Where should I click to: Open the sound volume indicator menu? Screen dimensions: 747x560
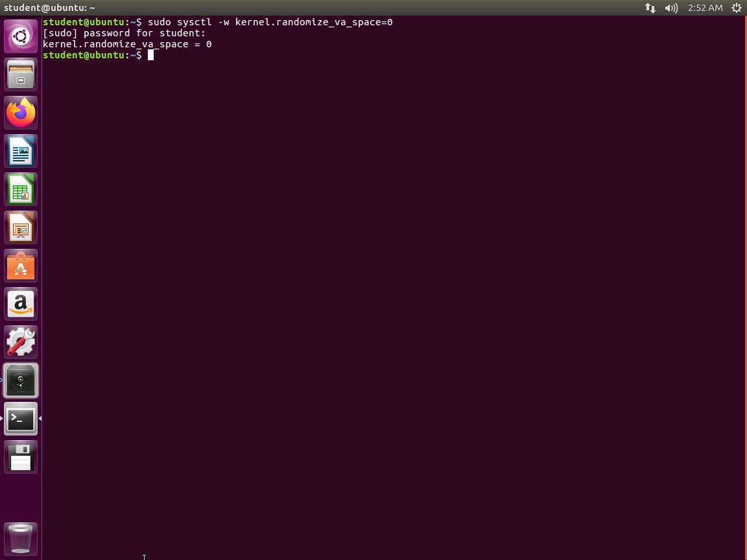pos(671,8)
